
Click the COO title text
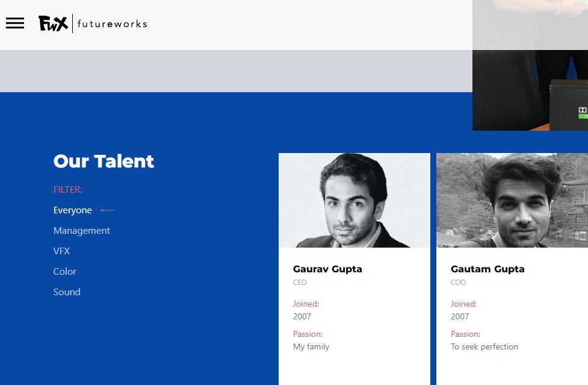tap(458, 282)
